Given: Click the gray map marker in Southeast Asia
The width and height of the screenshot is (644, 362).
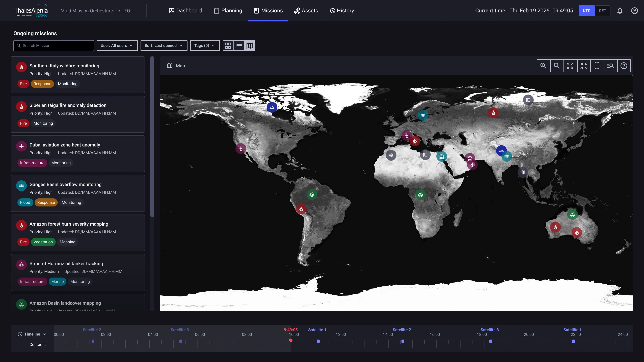Looking at the screenshot, I should (523, 172).
